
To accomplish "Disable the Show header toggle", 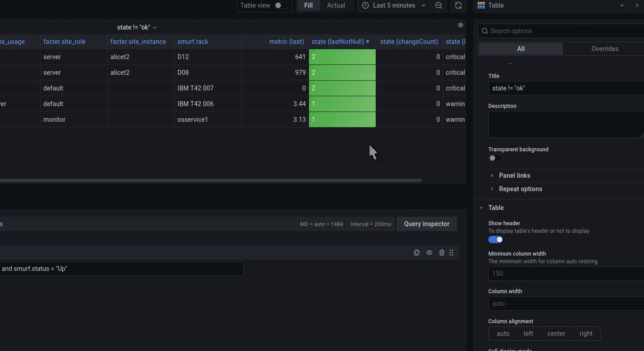I will pyautogui.click(x=495, y=240).
